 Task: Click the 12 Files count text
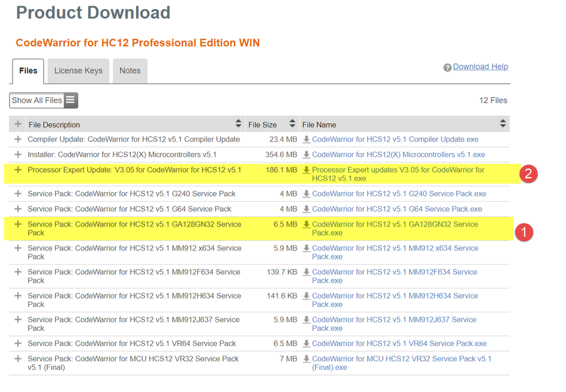pos(493,100)
